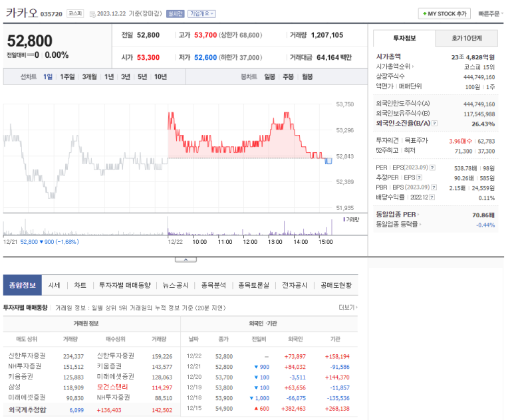
Task: Open the 차트 tab
Action: point(80,285)
